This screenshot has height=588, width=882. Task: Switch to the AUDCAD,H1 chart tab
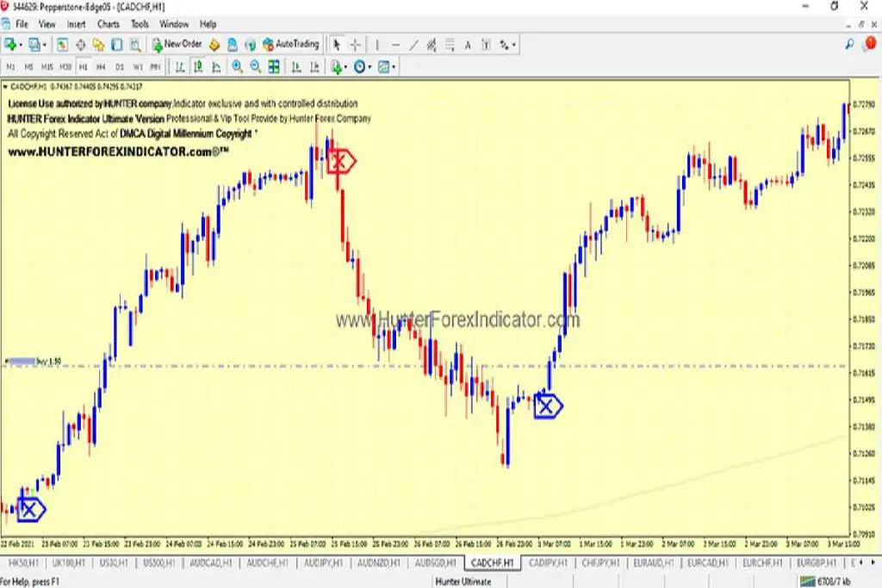click(211, 563)
